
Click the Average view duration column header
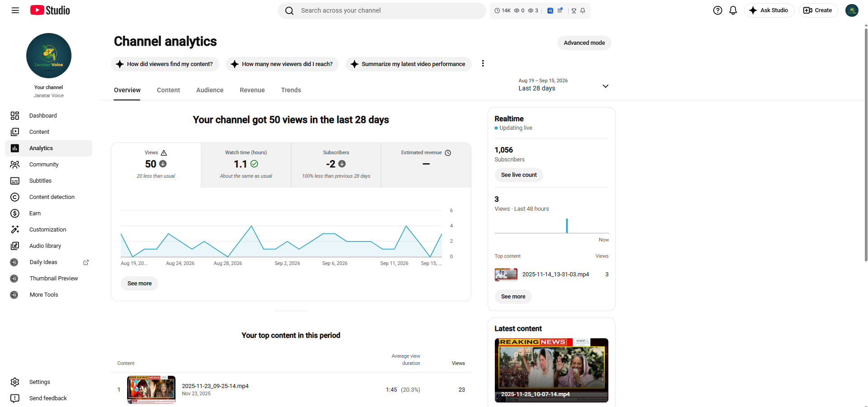[x=406, y=360]
